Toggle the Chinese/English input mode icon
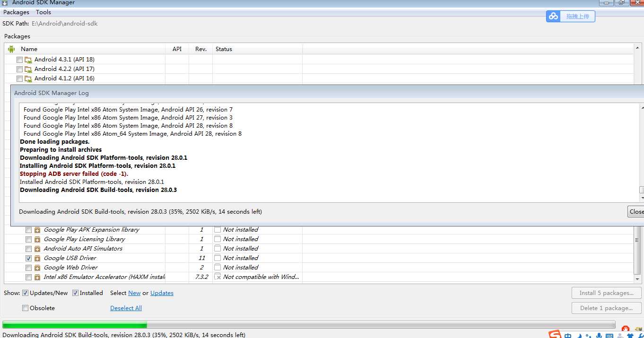Viewport: 644px width, 338px height. pyautogui.click(x=568, y=336)
